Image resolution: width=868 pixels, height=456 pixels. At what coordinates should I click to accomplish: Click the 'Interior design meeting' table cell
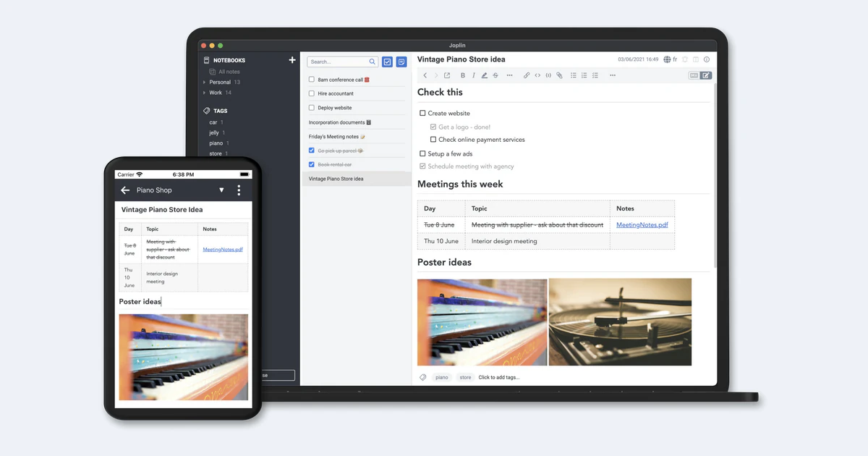coord(537,241)
